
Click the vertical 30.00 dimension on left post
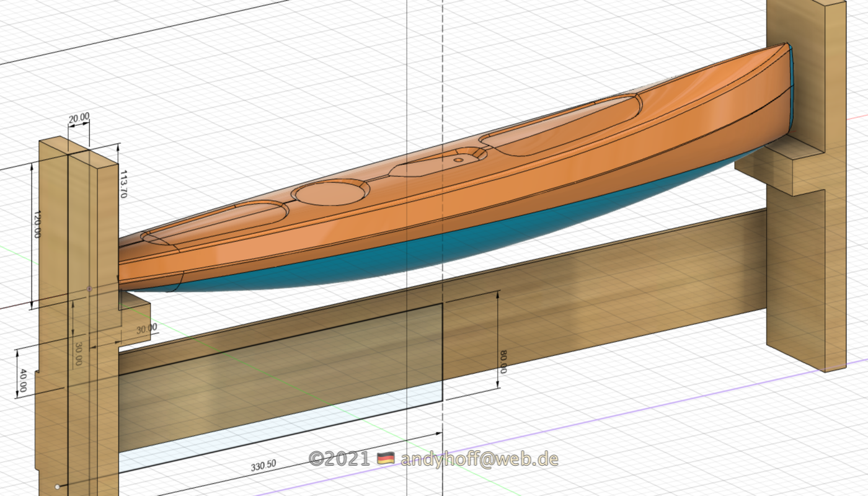[x=79, y=354]
